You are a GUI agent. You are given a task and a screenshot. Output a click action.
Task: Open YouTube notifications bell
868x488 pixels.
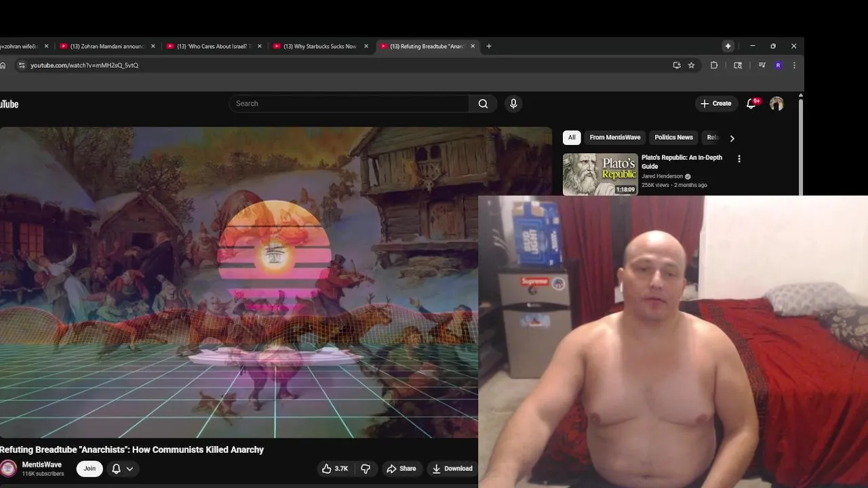coord(751,104)
